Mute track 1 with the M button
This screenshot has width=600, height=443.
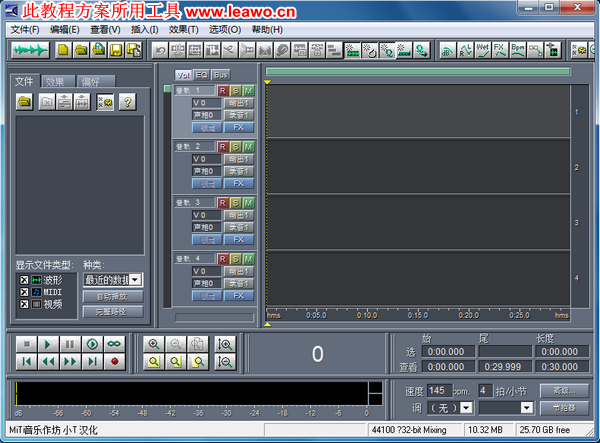[x=248, y=91]
